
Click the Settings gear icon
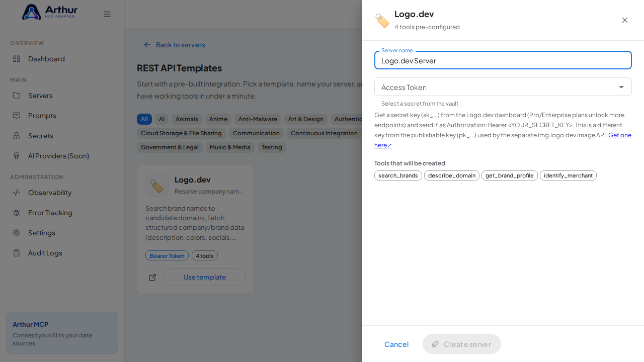(x=17, y=233)
